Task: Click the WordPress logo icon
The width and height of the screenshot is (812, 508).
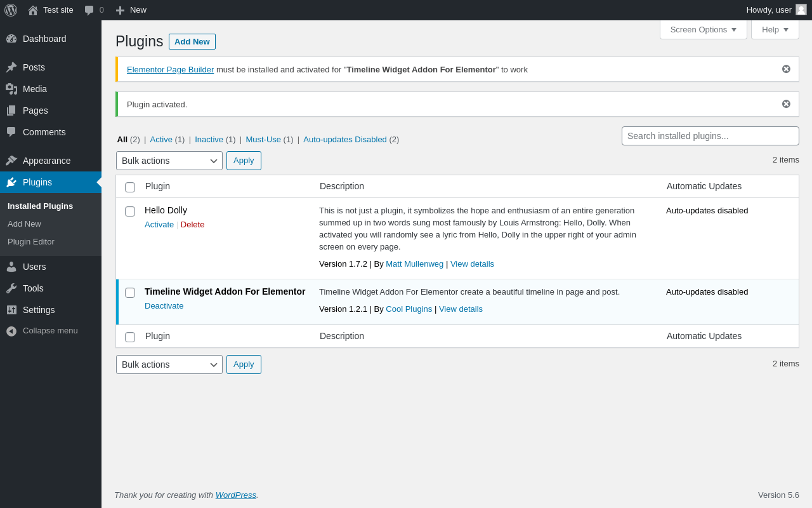Action: point(11,10)
